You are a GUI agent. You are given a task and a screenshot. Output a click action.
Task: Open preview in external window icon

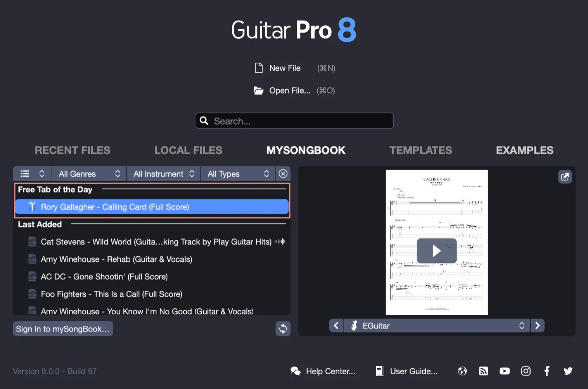pos(565,177)
